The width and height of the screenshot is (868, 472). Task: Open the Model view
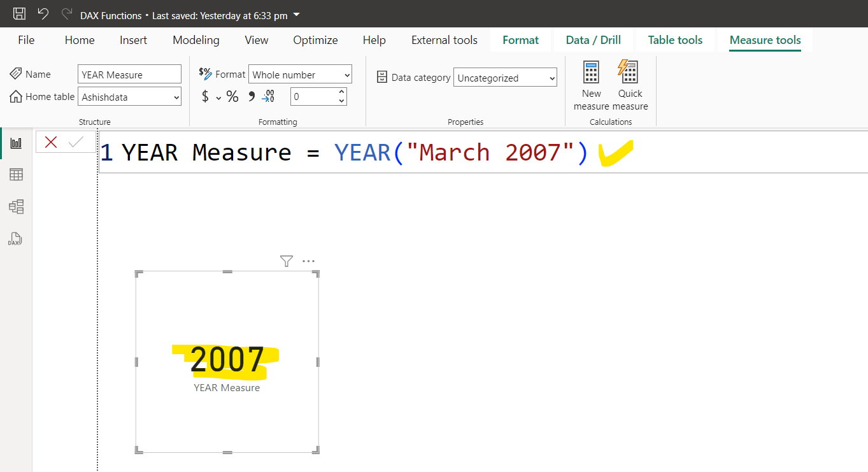[16, 206]
